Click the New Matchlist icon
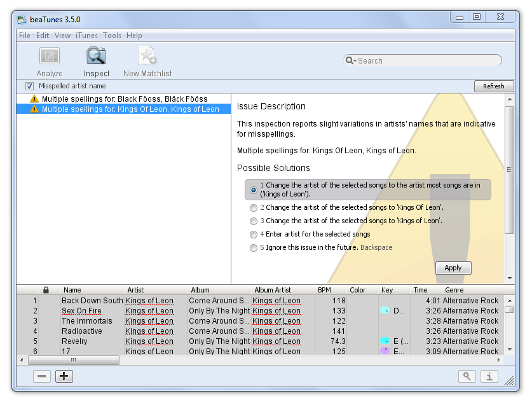This screenshot has height=405, width=532. point(147,57)
